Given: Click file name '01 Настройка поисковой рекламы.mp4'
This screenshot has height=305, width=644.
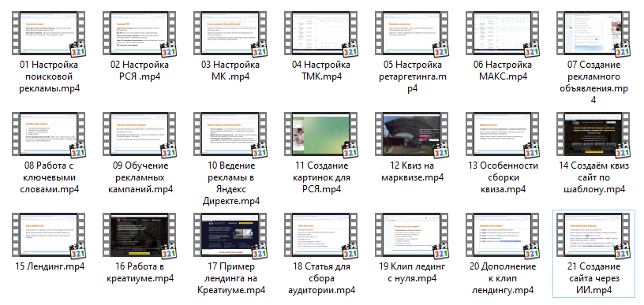Looking at the screenshot, I should coord(49,76).
